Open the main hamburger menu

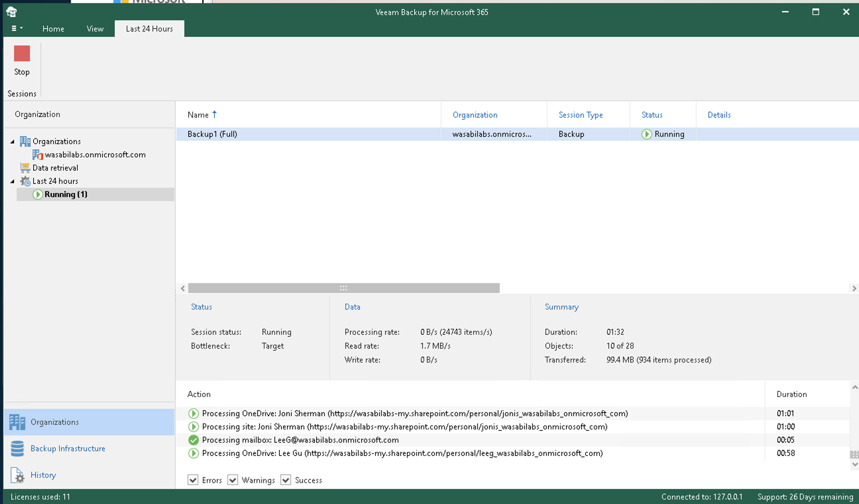[x=17, y=28]
